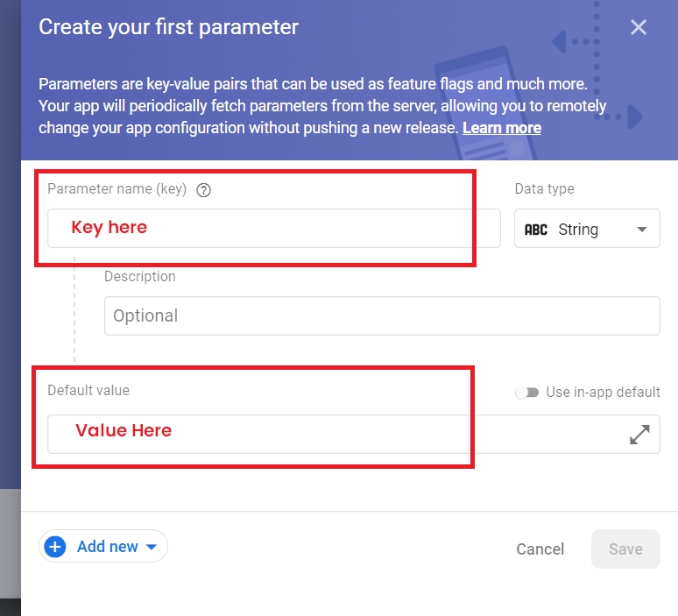
Task: Toggle the Use in-app default switch
Action: coord(526,393)
